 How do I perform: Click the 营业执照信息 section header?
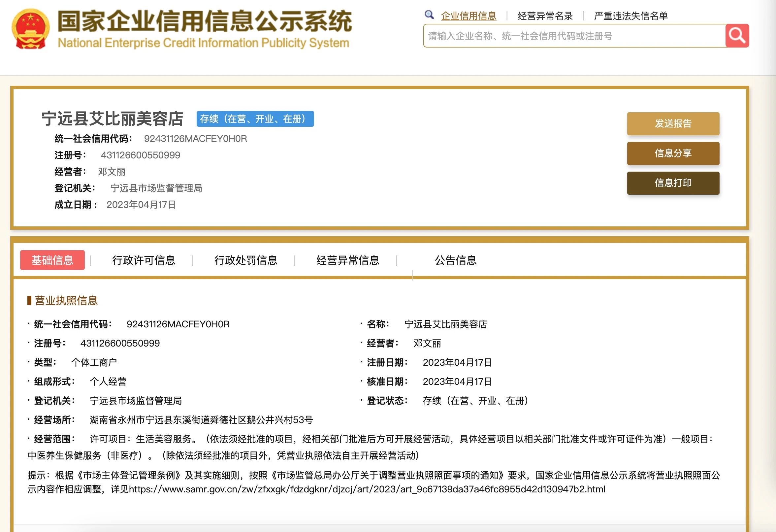[x=66, y=300]
